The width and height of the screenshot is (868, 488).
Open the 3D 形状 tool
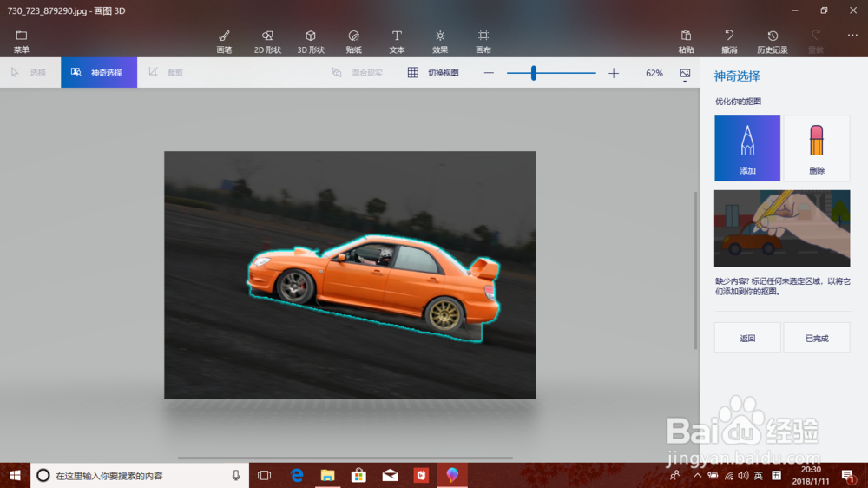(x=311, y=42)
